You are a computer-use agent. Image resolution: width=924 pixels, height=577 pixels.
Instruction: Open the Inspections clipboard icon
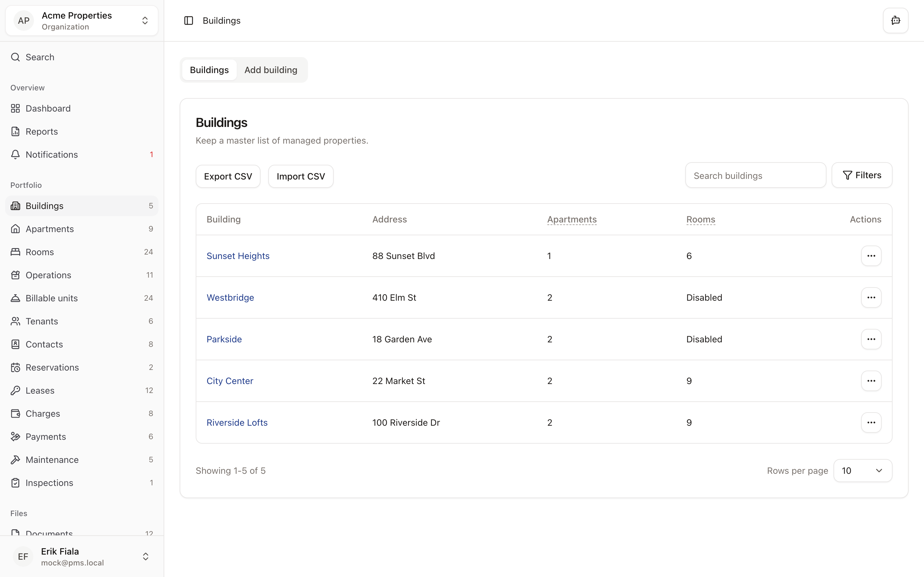click(x=15, y=483)
